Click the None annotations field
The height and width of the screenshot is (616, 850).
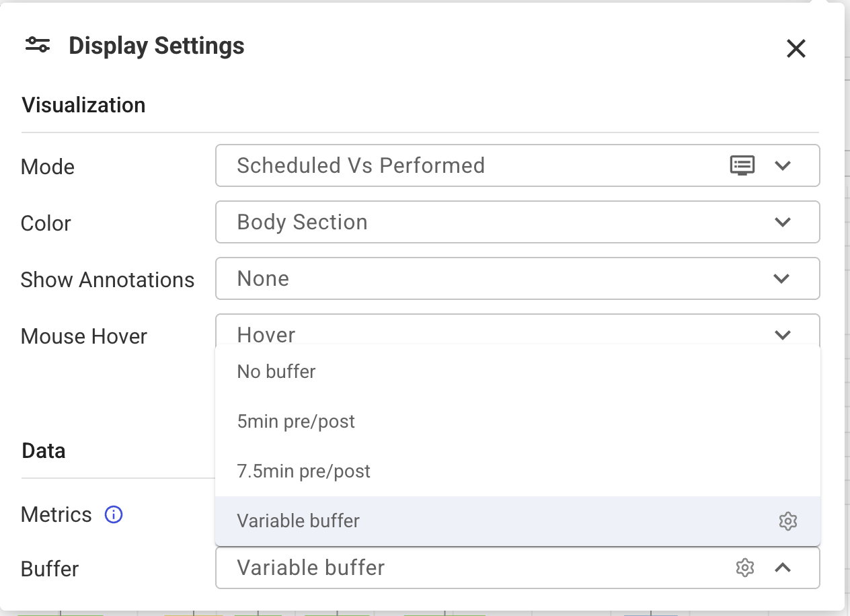pos(518,278)
